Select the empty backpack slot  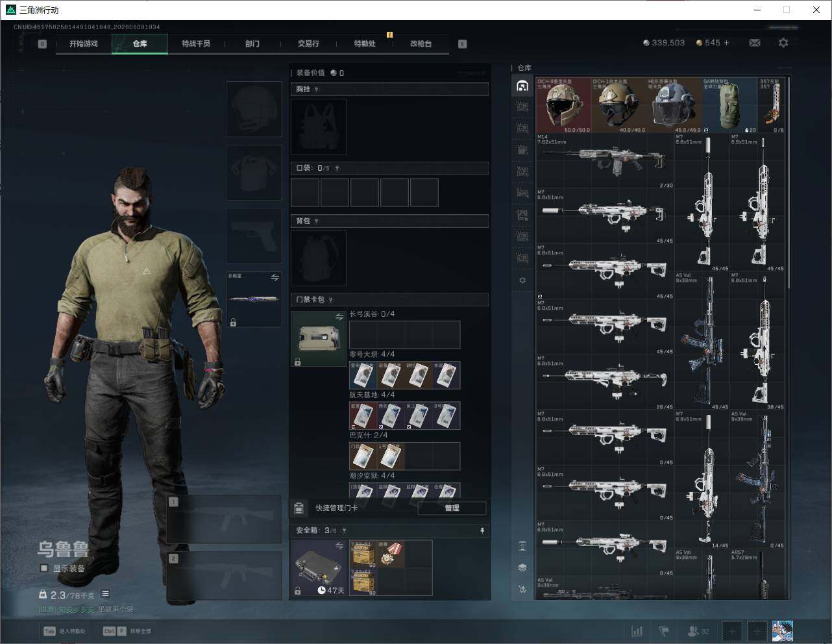319,258
